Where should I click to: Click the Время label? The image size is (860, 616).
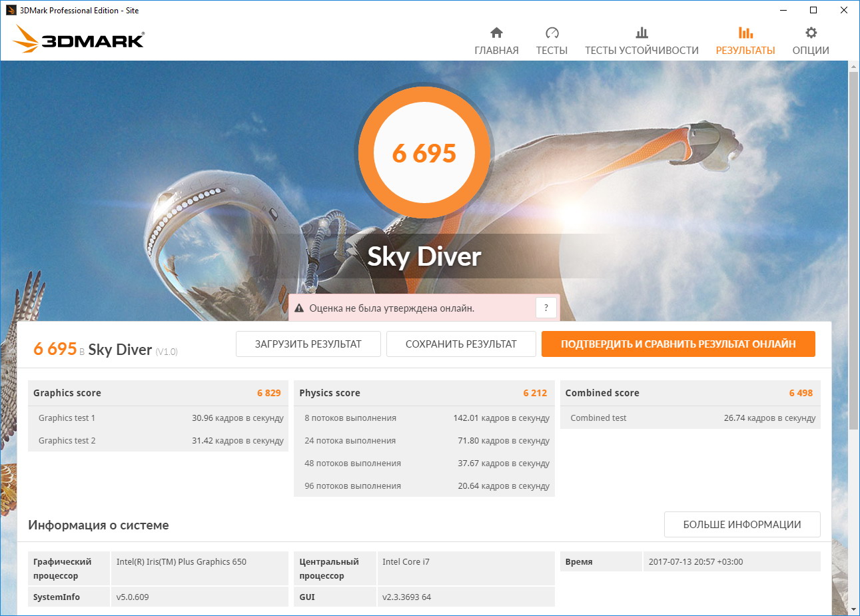coord(579,562)
